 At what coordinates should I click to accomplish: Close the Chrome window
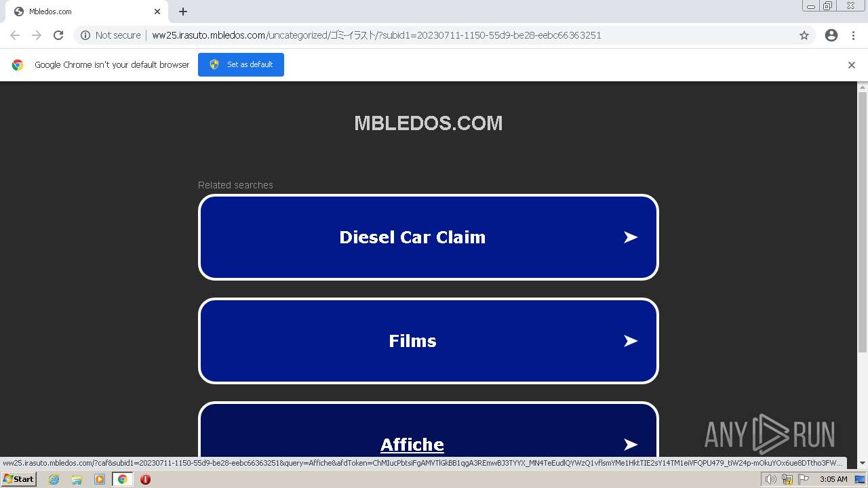(x=850, y=6)
